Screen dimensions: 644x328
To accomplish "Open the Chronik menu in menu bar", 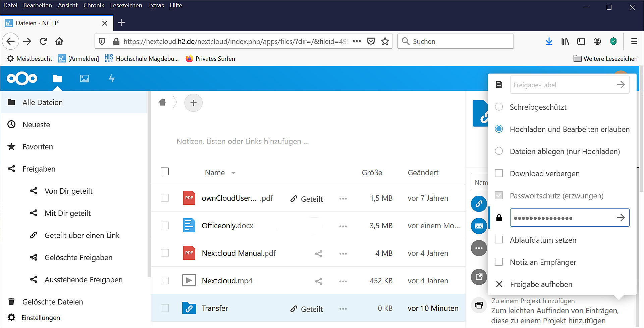I will click(x=94, y=5).
